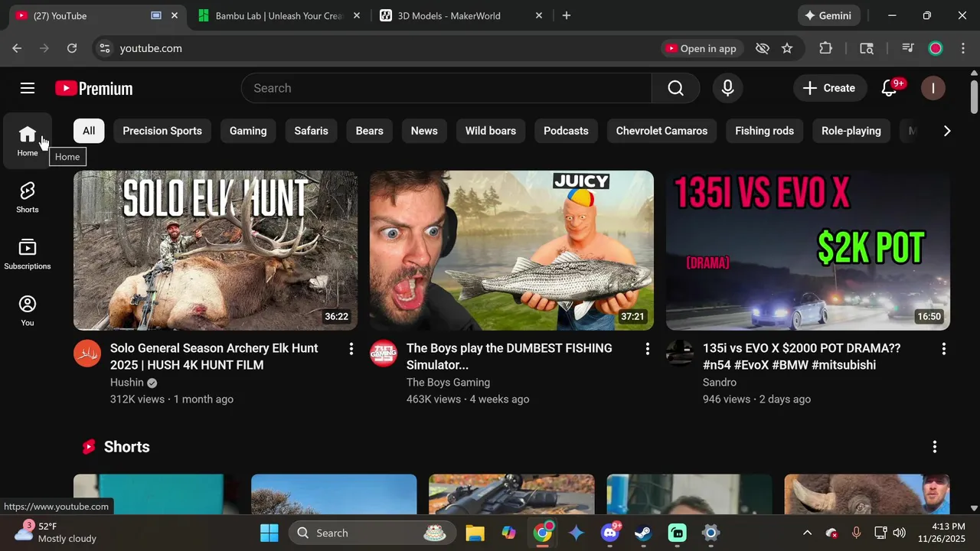Viewport: 980px width, 551px height.
Task: Open 135i vs EVO X $2000 POT title
Action: click(802, 357)
